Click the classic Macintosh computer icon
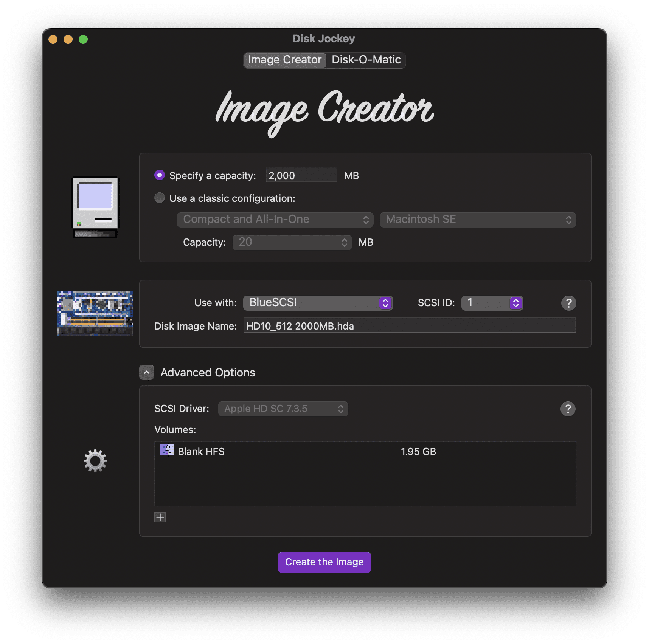This screenshot has height=644, width=649. pos(95,207)
